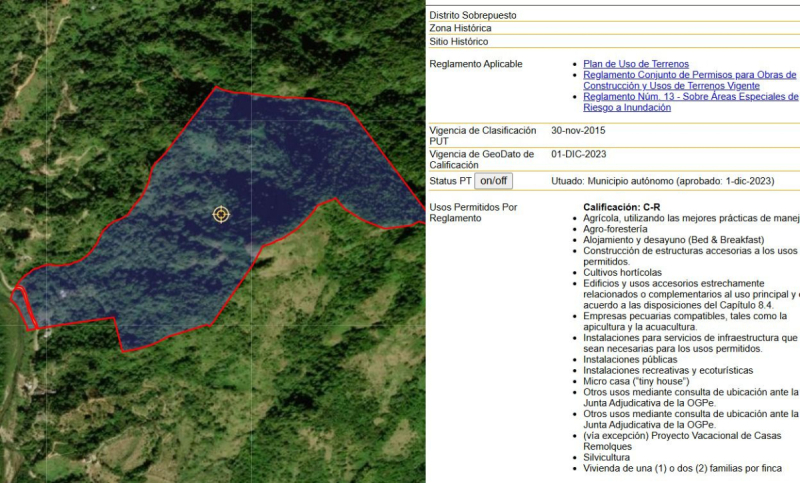Viewport: 800px width, 483px height.
Task: Click the 01-DIC-2023 GeoDato date value
Action: pyautogui.click(x=578, y=154)
